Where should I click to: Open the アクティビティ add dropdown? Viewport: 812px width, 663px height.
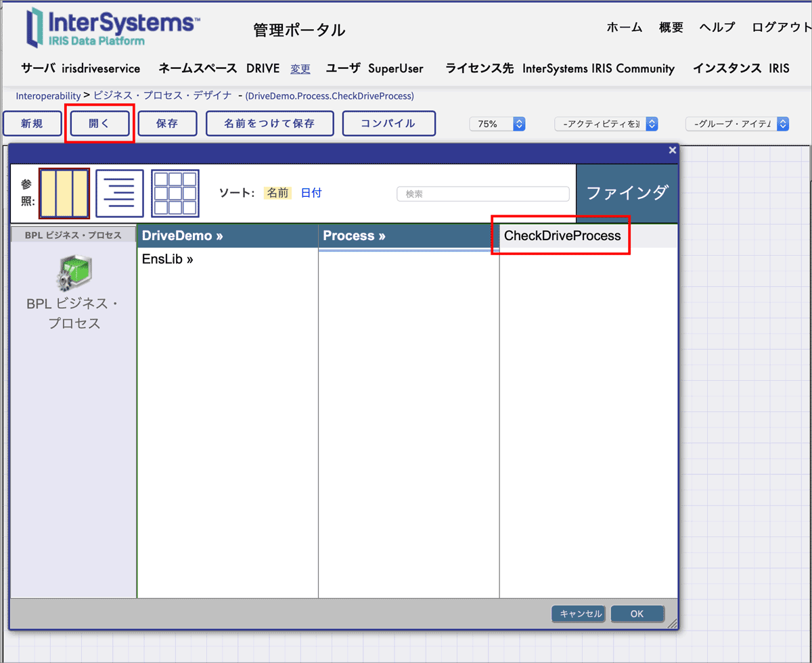click(606, 124)
